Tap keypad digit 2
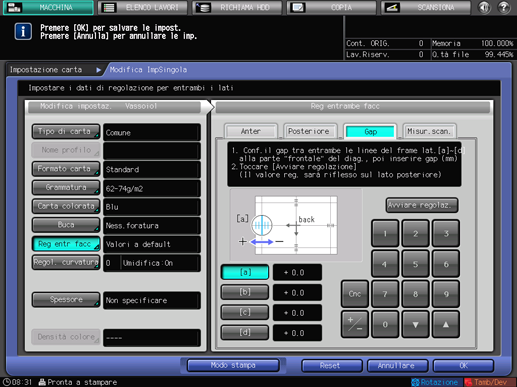This screenshot has height=387, width=517. coord(415,233)
